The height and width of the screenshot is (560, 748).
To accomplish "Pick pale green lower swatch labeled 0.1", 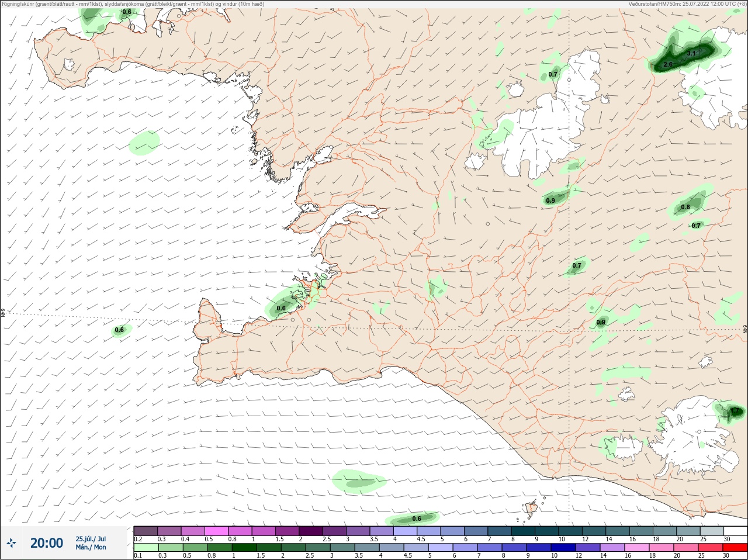I will 146,548.
